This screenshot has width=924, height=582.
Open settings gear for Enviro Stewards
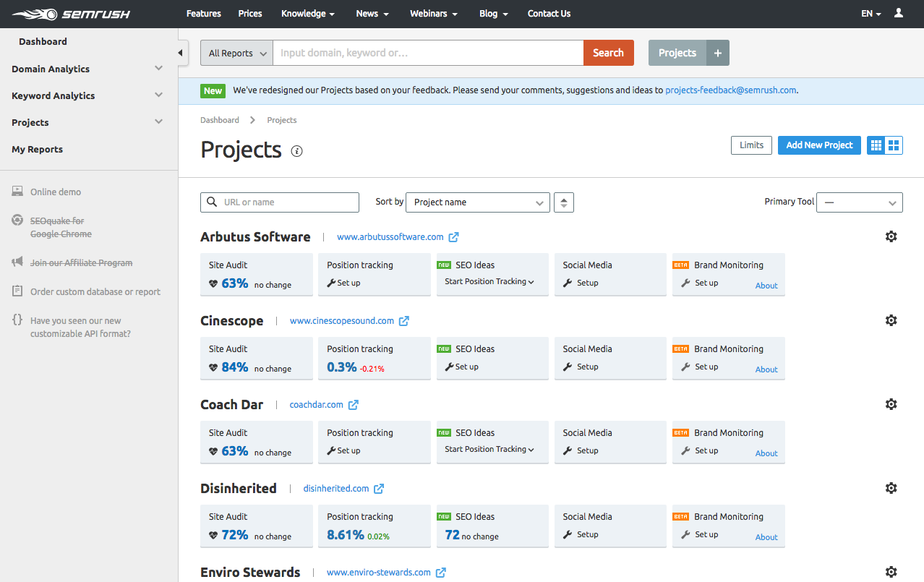891,572
